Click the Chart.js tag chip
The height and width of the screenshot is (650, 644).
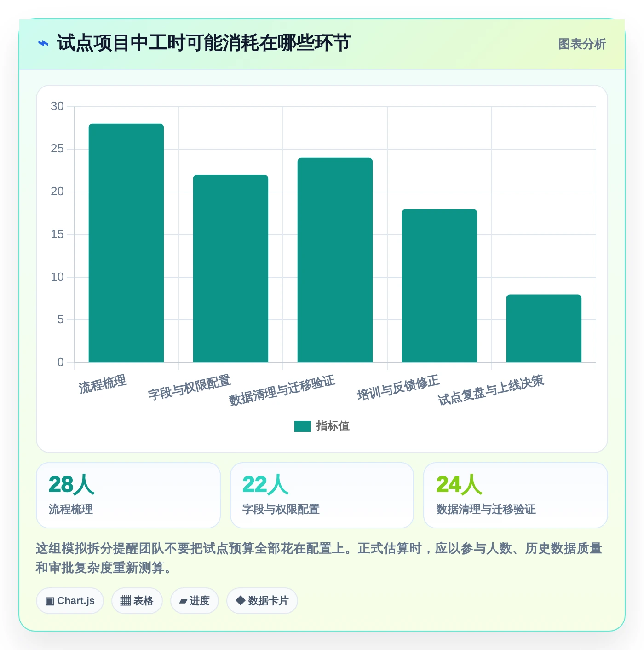[x=70, y=601]
